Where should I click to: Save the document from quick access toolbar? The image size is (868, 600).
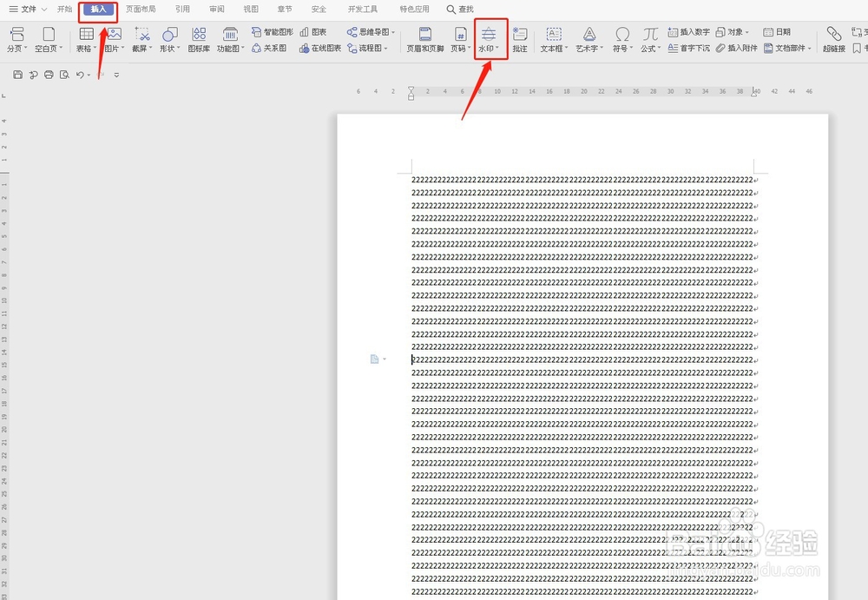tap(17, 75)
